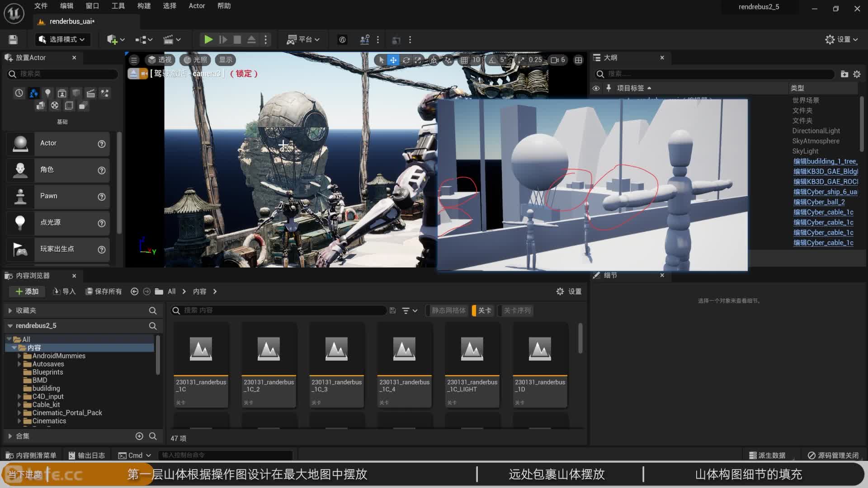Image resolution: width=868 pixels, height=488 pixels.
Task: Open the 文件 menu
Action: click(x=41, y=6)
